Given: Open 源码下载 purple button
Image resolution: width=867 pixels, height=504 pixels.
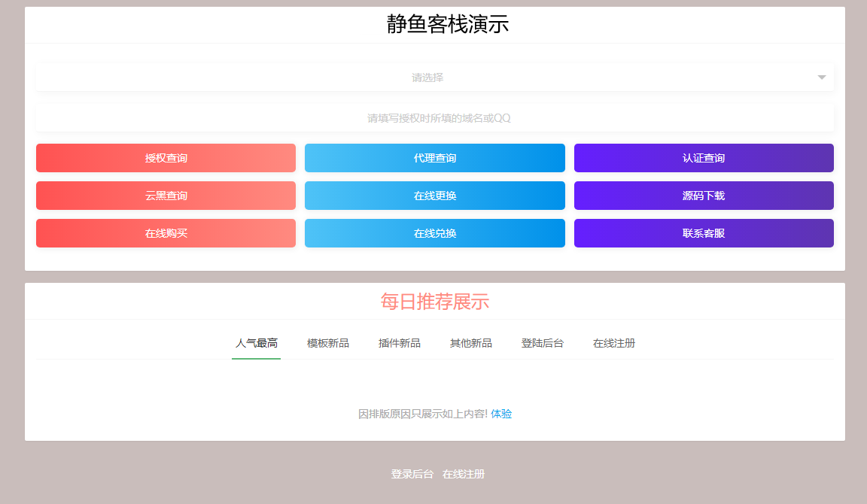Looking at the screenshot, I should pyautogui.click(x=703, y=196).
